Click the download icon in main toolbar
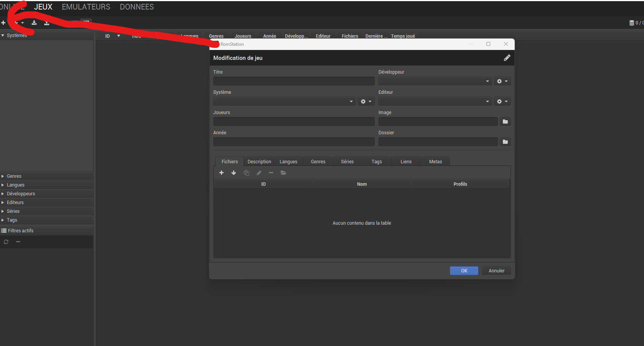 point(34,23)
